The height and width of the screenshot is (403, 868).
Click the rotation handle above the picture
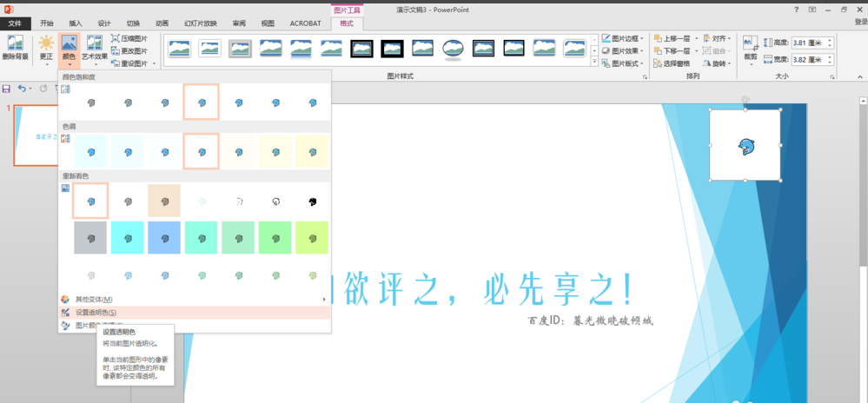pos(745,100)
